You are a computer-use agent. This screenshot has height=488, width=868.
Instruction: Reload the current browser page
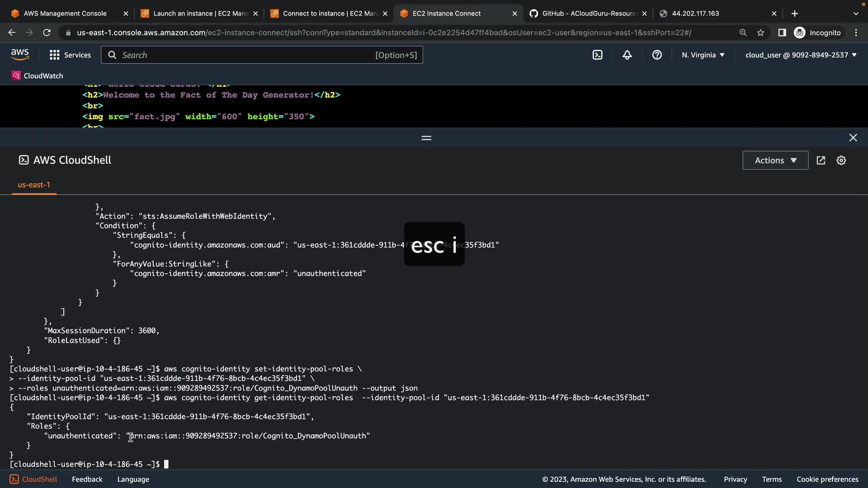(x=47, y=33)
